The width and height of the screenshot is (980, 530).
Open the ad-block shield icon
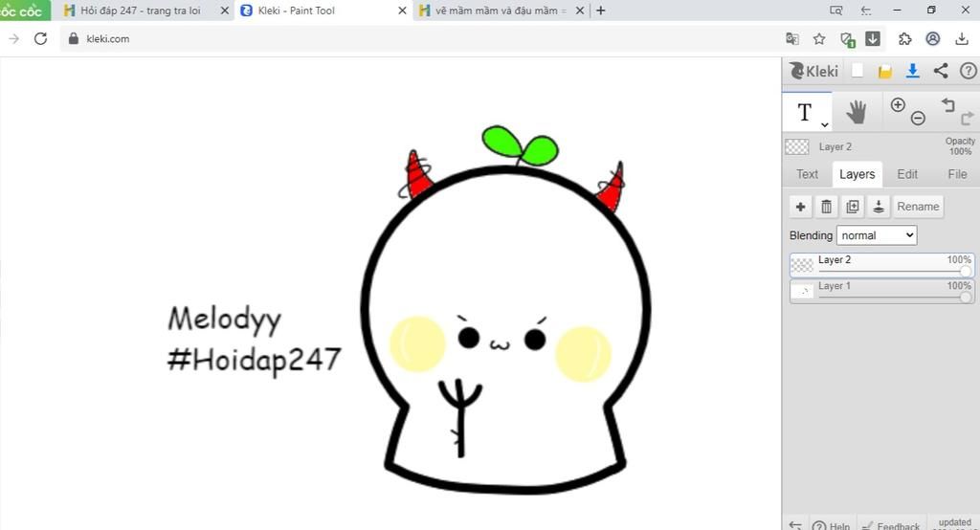coord(848,39)
